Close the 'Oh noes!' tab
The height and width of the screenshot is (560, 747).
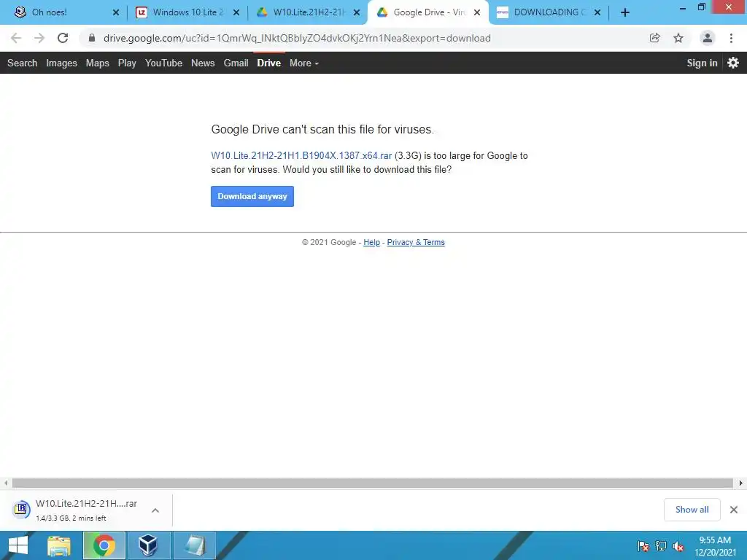point(116,13)
